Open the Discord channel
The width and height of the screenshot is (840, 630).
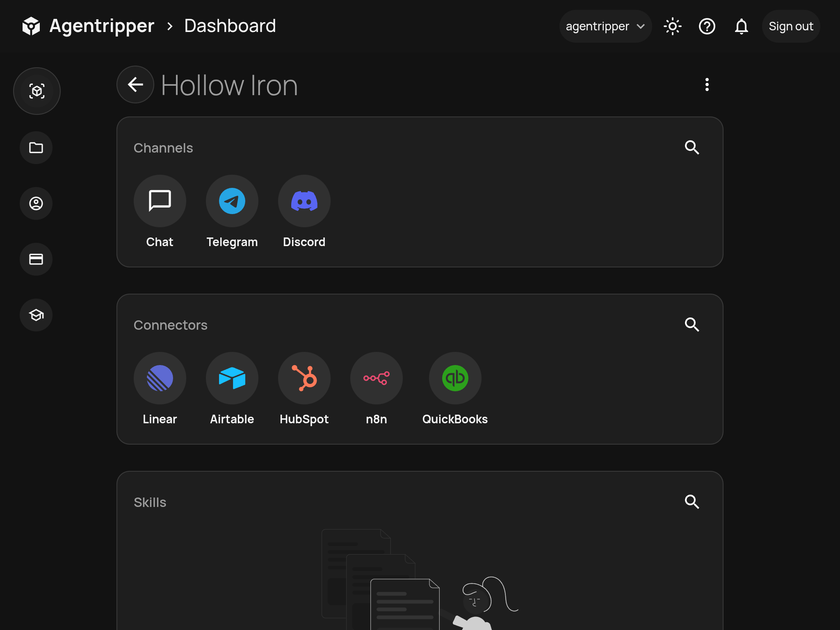pyautogui.click(x=304, y=201)
